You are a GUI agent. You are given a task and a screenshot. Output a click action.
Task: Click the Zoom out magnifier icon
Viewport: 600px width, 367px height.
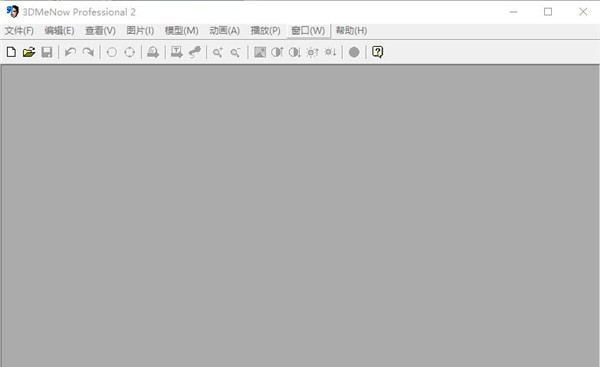(x=236, y=52)
